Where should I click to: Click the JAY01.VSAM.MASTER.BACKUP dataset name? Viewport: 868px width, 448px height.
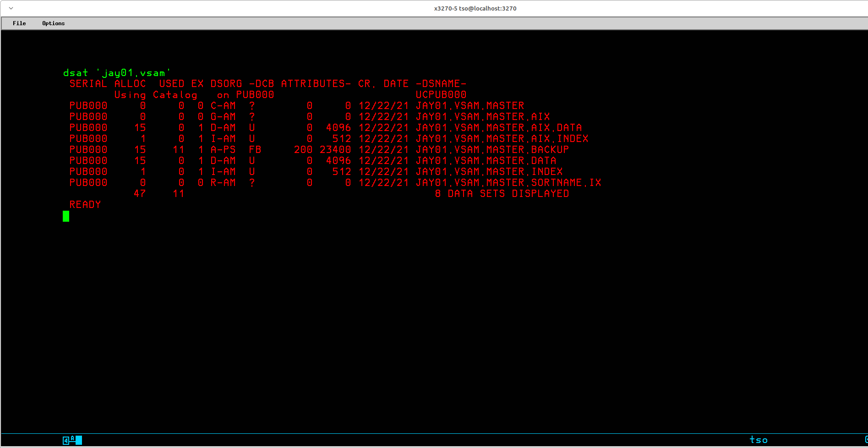pos(492,150)
